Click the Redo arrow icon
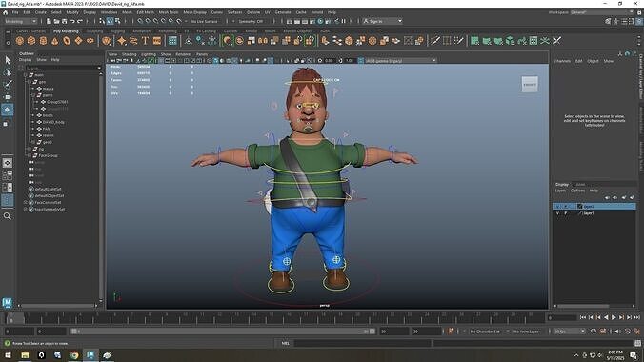The image size is (644, 362). tap(80, 21)
